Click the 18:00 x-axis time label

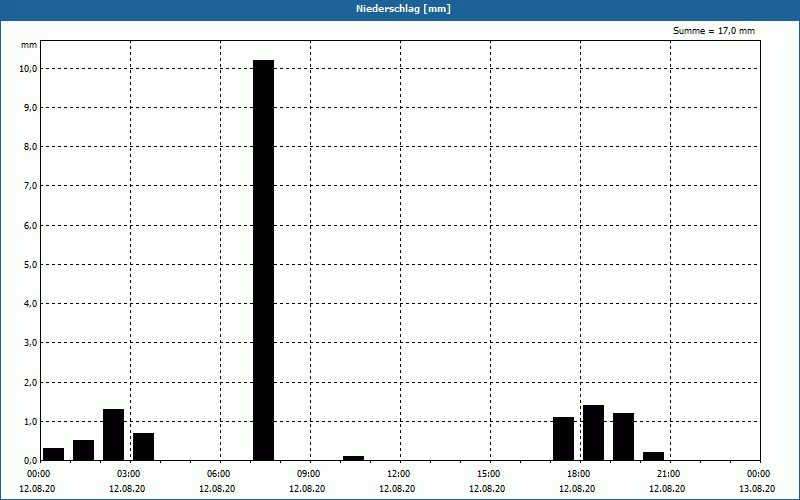578,474
